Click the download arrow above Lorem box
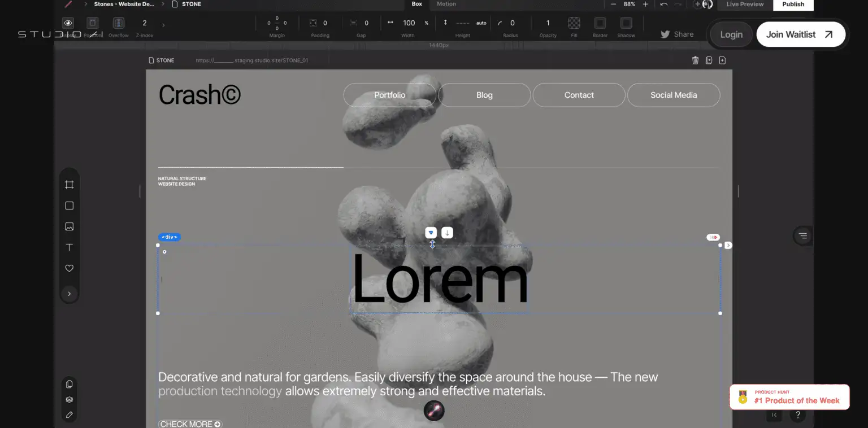Screen dimensions: 868x428 (x=447, y=233)
